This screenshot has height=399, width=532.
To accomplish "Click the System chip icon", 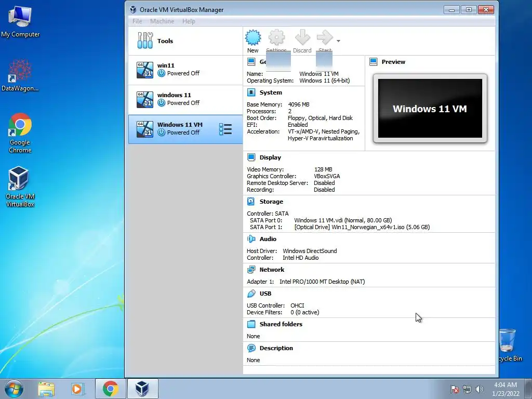I will click(x=251, y=92).
